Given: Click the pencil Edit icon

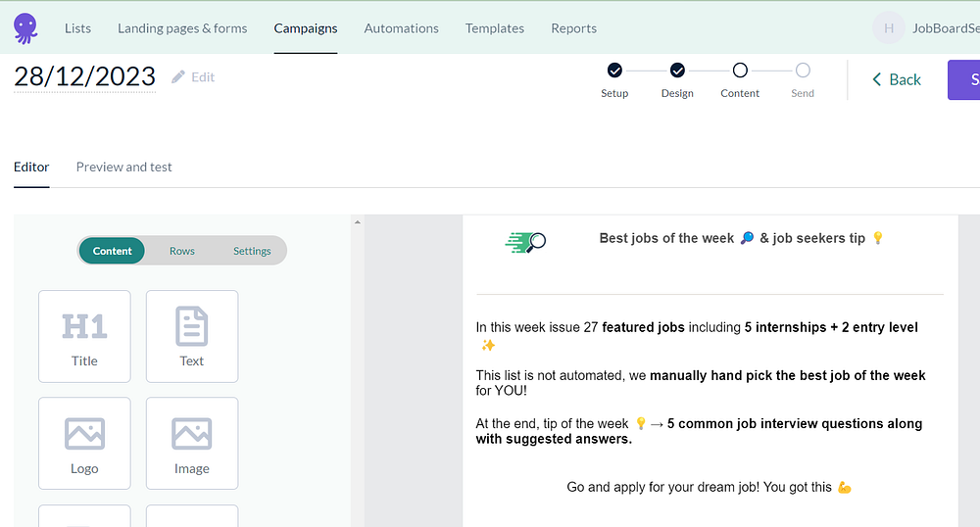Looking at the screenshot, I should coord(178,76).
